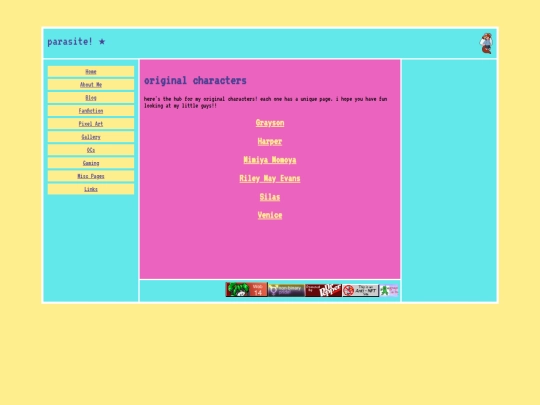Open the Home page from sidebar

click(91, 72)
